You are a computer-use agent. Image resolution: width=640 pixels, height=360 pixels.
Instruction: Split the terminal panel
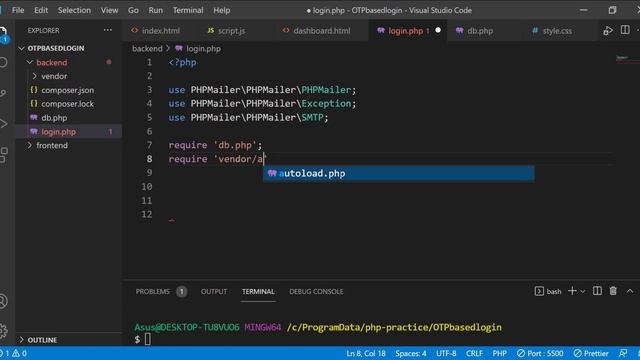click(597, 291)
